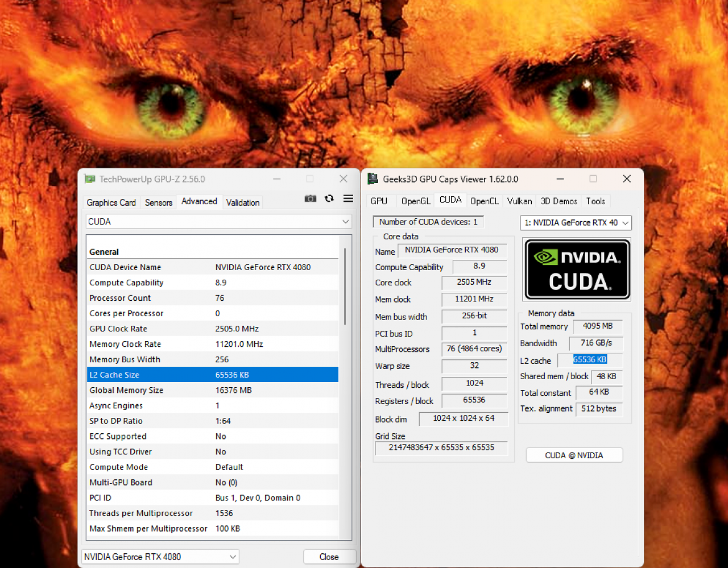This screenshot has width=728, height=568.
Task: Click the Memory Bus Width row
Action: [x=213, y=359]
